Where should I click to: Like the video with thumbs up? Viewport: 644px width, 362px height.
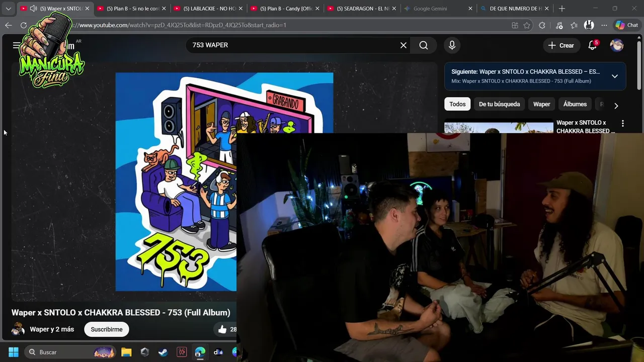point(222,329)
